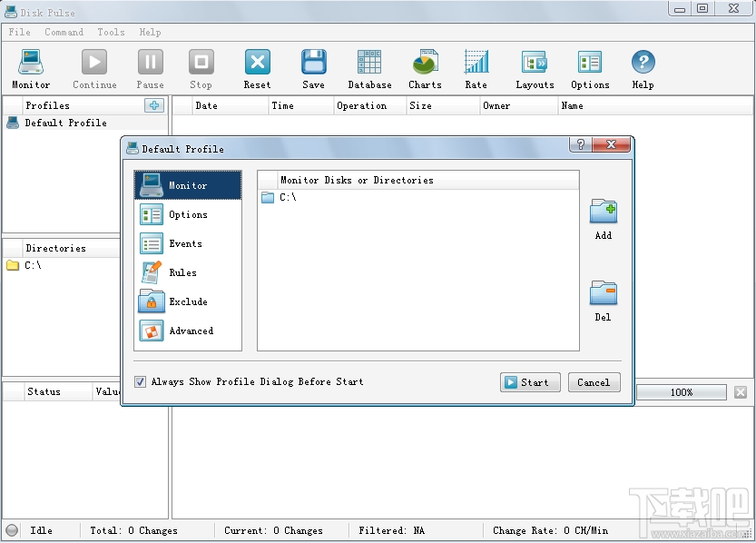
Task: Click 'Change Rate: 0 CH/Min' status text
Action: coord(550,530)
